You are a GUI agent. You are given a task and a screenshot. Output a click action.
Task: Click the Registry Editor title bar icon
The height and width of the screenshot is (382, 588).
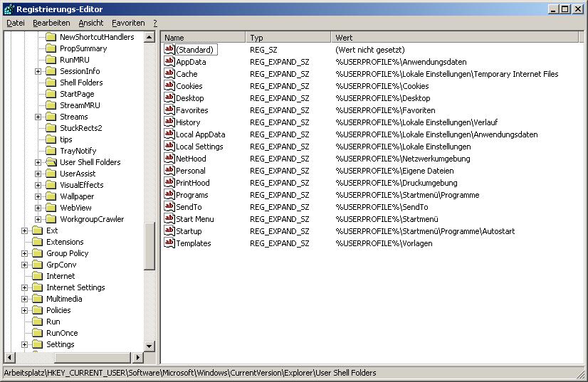coord(9,9)
